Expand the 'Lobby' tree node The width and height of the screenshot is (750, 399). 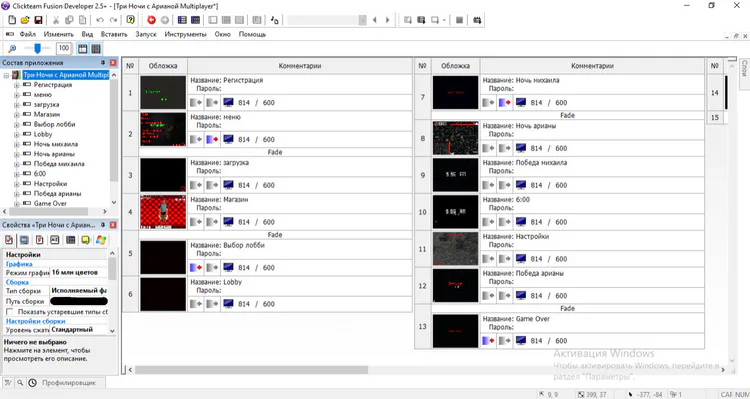pyautogui.click(x=17, y=134)
